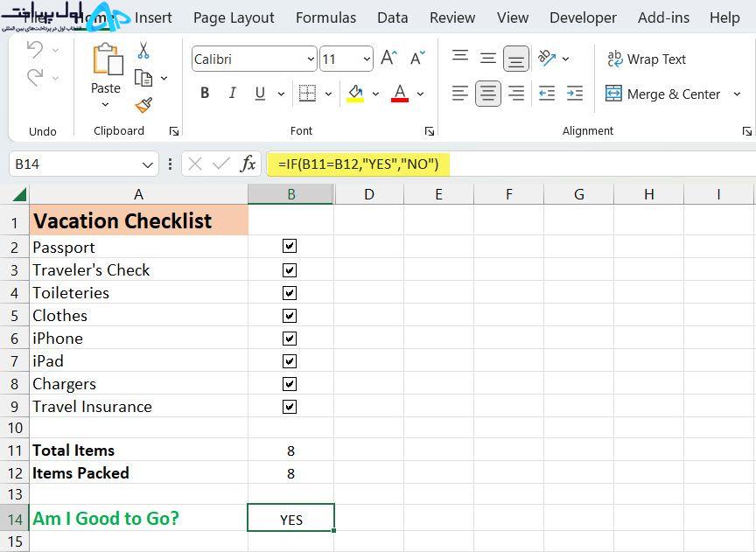756x552 pixels.
Task: Expand the Merge & Center dropdown arrow
Action: (x=737, y=94)
